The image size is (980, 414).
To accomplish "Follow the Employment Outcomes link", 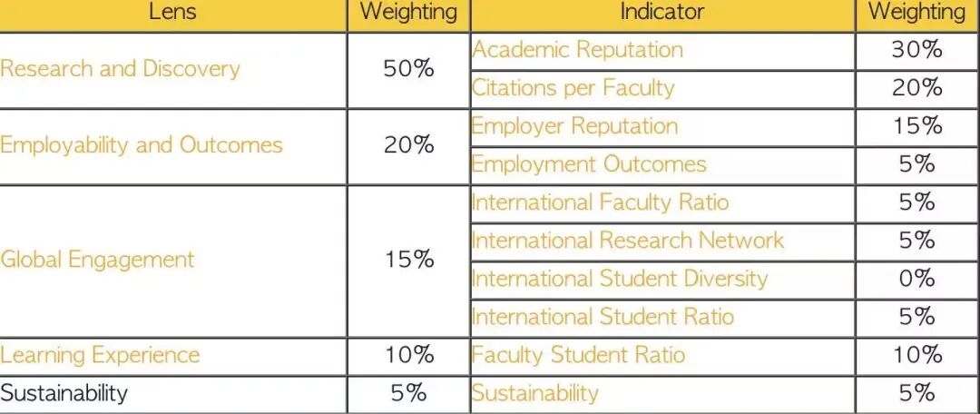I will point(588,164).
